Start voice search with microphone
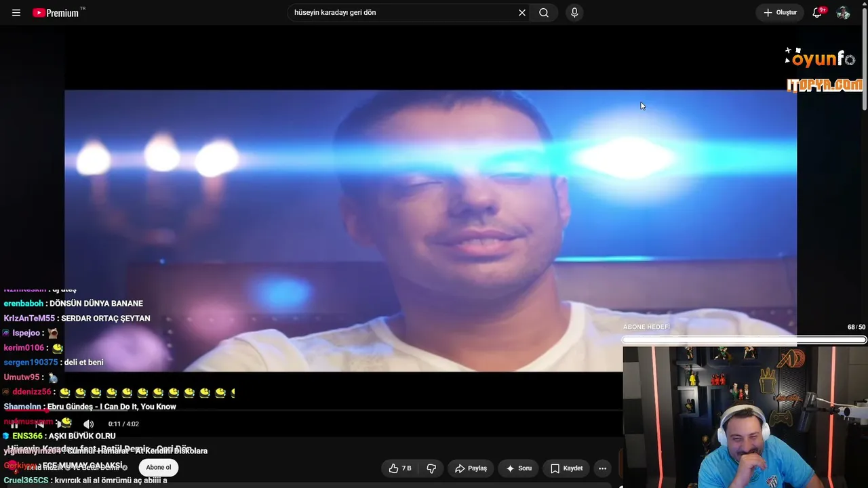Image resolution: width=868 pixels, height=488 pixels. 574,13
